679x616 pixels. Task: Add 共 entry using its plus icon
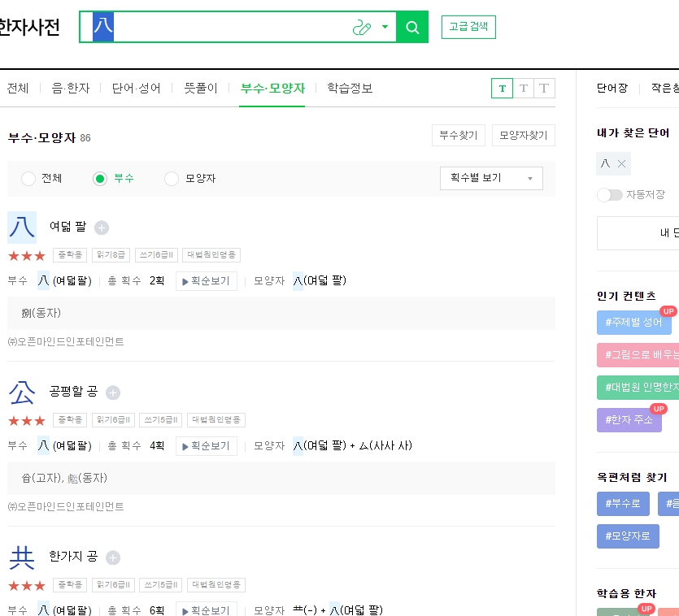(113, 557)
